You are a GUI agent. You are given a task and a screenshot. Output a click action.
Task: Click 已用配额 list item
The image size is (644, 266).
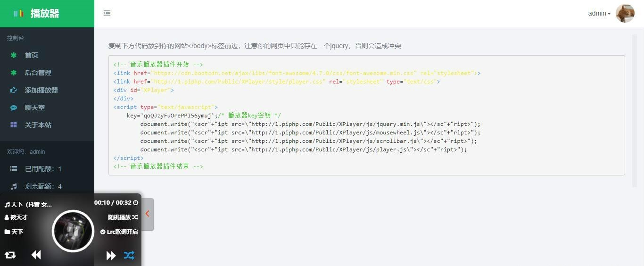43,169
